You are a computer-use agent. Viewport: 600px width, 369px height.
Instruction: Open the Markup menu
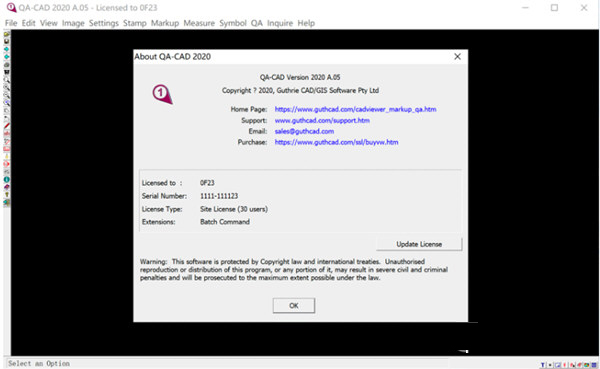click(x=165, y=23)
